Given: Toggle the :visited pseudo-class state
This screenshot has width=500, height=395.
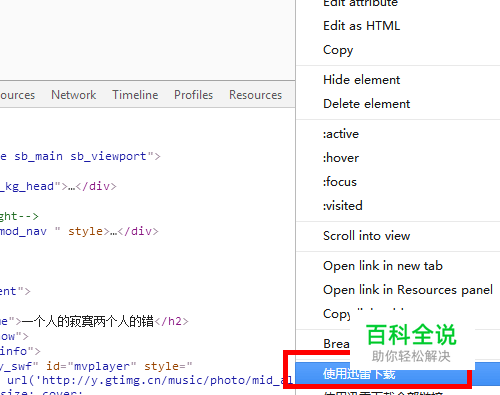Looking at the screenshot, I should pos(342,206).
